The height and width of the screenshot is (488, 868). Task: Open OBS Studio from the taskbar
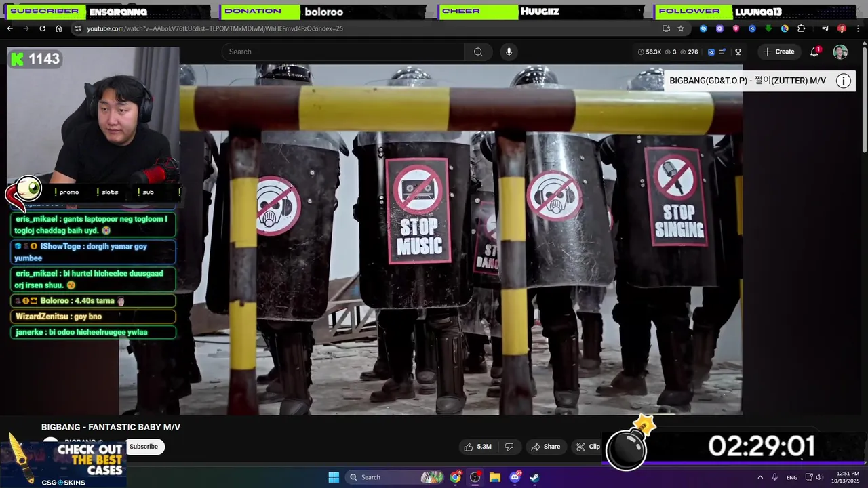pos(475,477)
